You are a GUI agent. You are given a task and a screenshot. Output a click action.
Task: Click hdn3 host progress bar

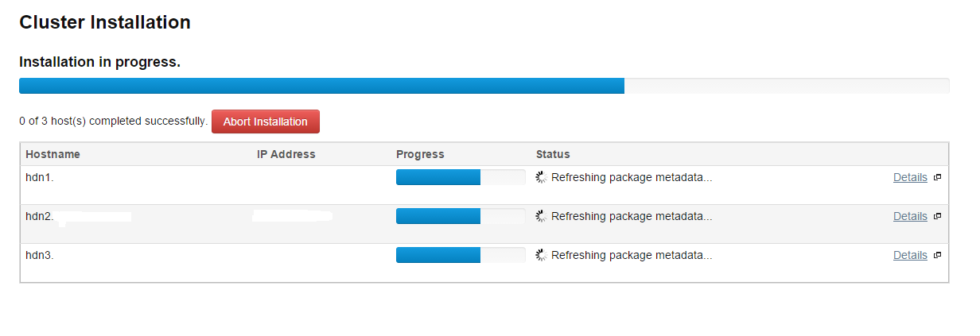tap(461, 255)
